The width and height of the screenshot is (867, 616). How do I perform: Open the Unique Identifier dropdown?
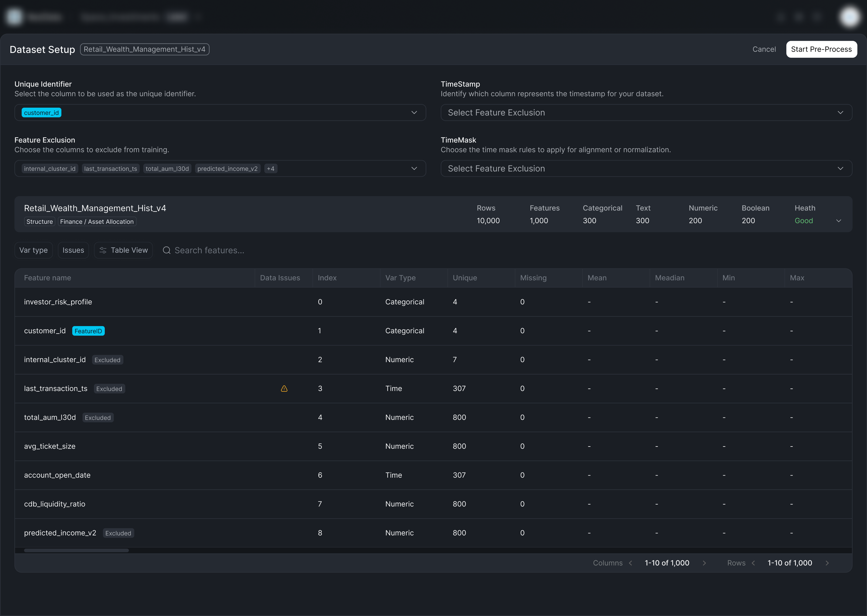414,113
